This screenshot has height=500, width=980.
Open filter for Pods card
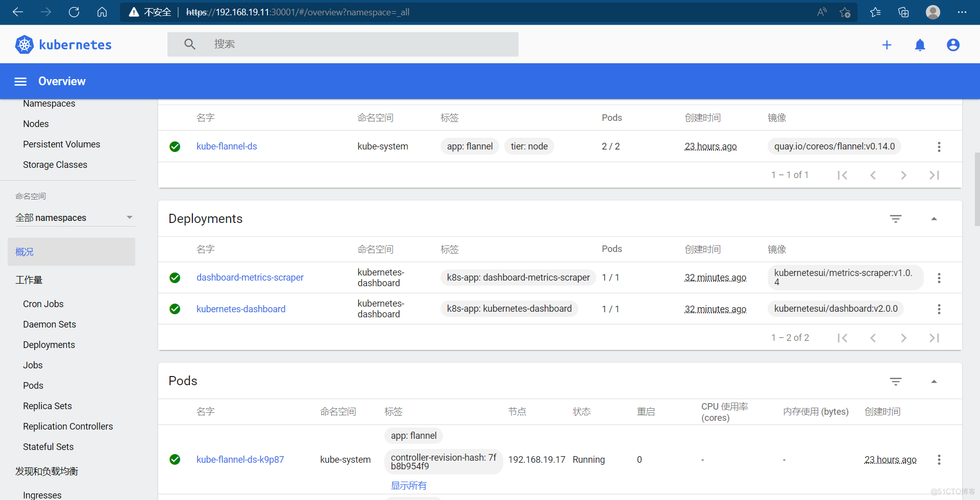tap(896, 382)
